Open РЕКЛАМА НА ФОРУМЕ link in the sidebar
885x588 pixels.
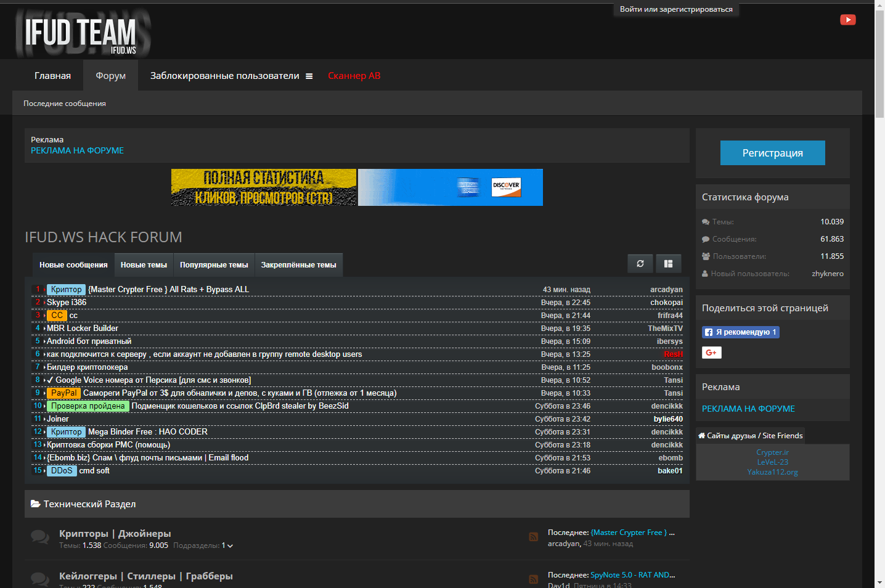748,409
